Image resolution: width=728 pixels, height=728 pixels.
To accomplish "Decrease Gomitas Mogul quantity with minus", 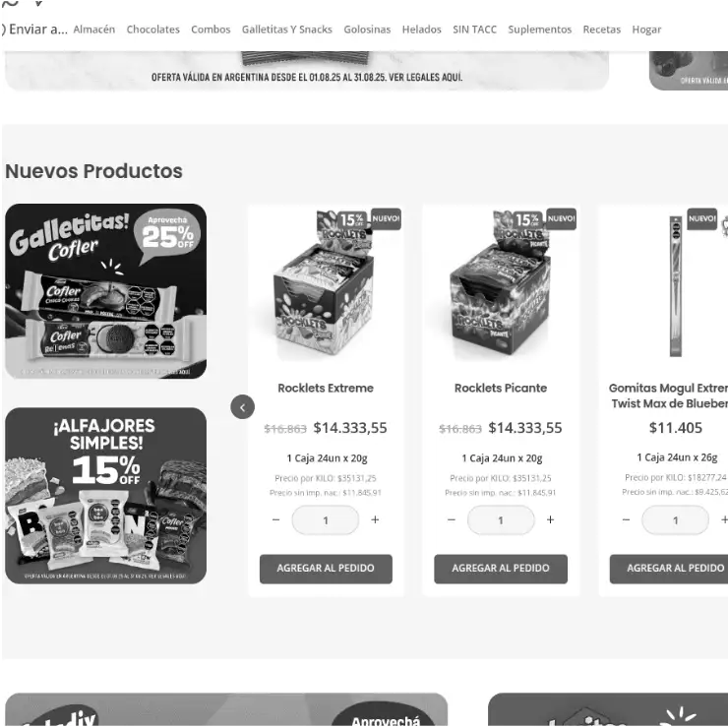I will (626, 520).
